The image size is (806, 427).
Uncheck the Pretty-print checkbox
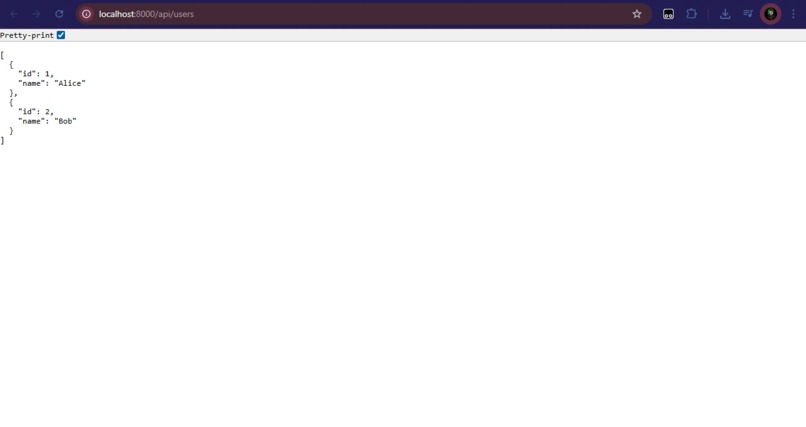(x=61, y=35)
